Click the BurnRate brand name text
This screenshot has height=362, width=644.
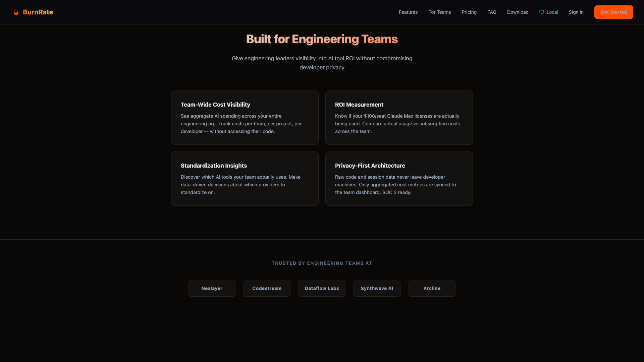click(x=38, y=12)
